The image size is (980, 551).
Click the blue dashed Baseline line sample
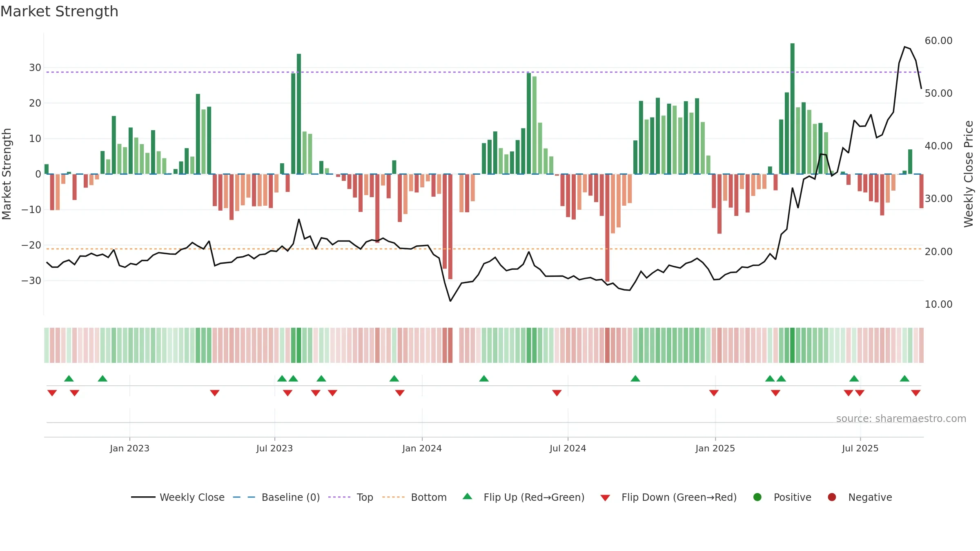click(x=244, y=497)
